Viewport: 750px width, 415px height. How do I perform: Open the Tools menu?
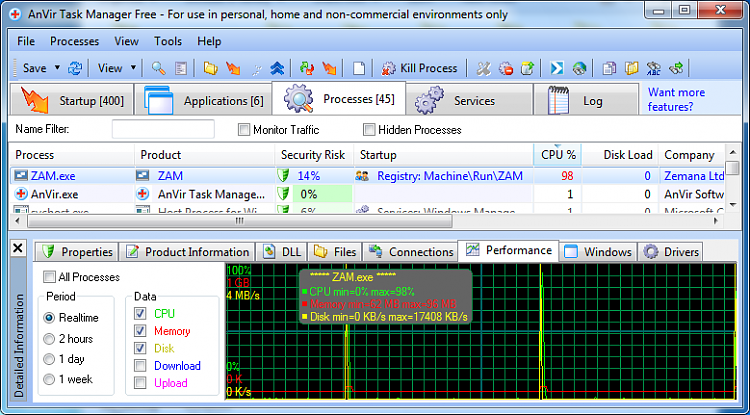(x=168, y=41)
